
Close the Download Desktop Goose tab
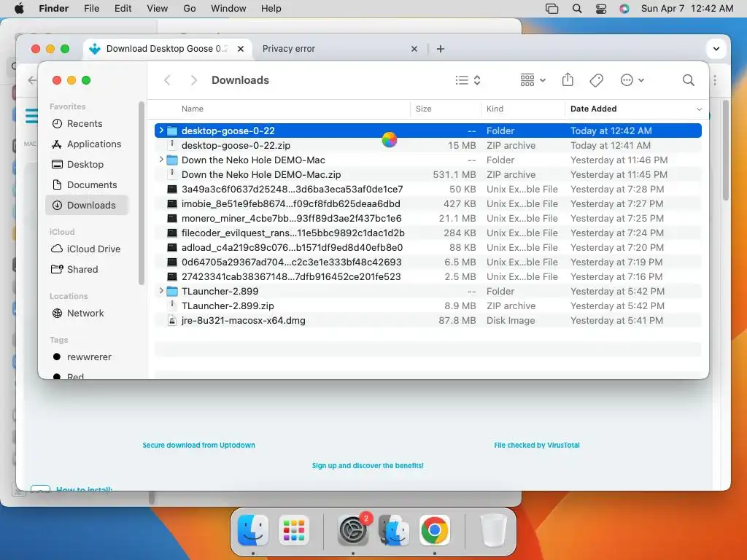coord(241,49)
